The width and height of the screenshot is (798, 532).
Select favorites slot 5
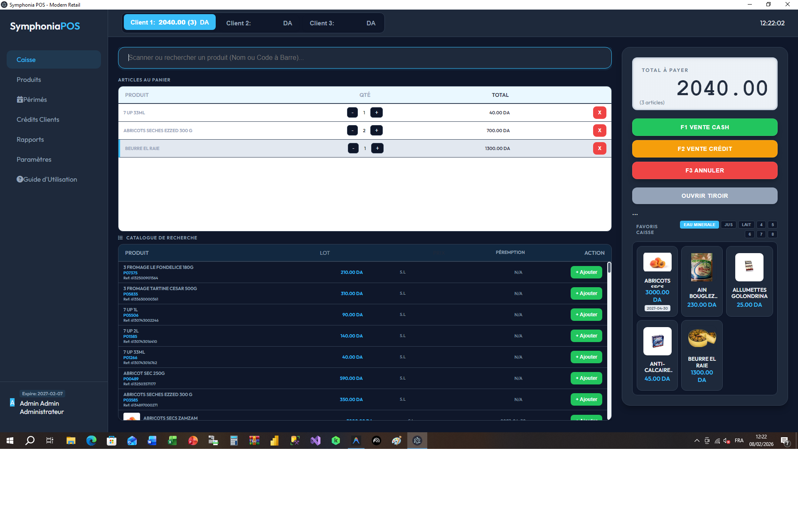click(772, 224)
